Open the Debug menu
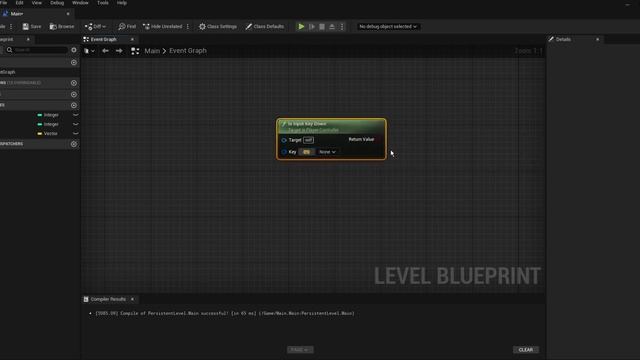The image size is (640, 360). (57, 3)
